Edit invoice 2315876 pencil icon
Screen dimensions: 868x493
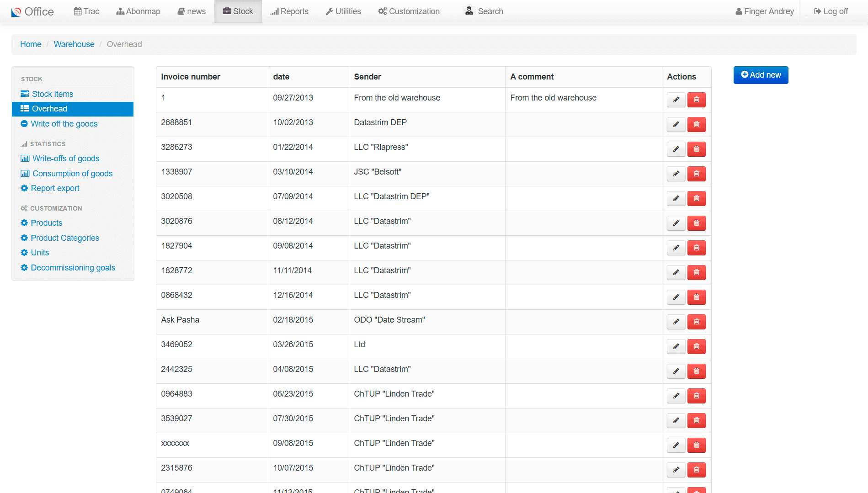[x=676, y=470]
